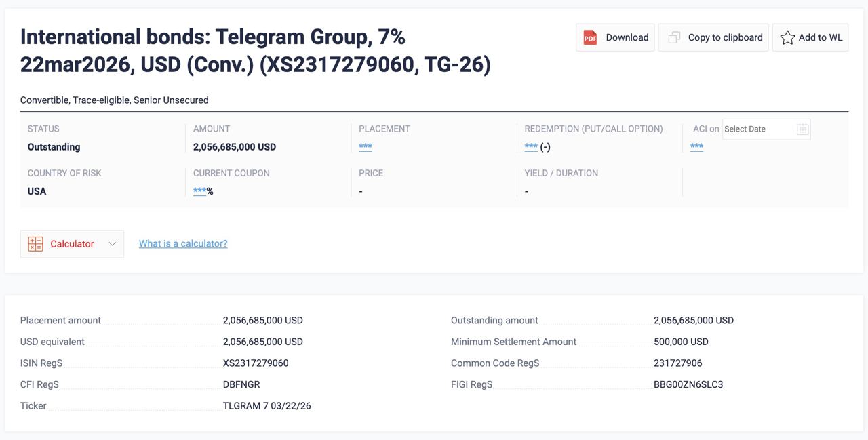Click the CFI RegS value DBFNGR

(x=241, y=385)
